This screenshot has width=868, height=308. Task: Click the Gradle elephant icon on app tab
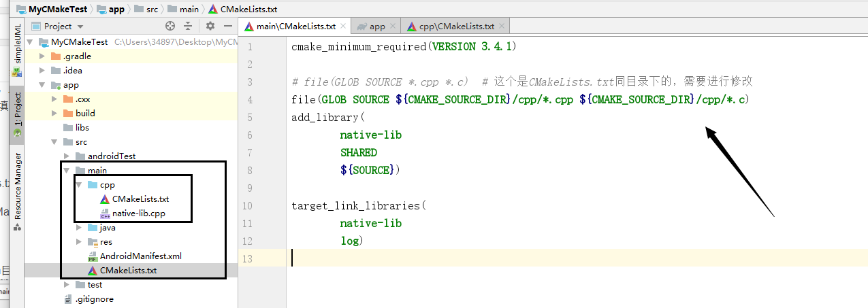coord(361,27)
